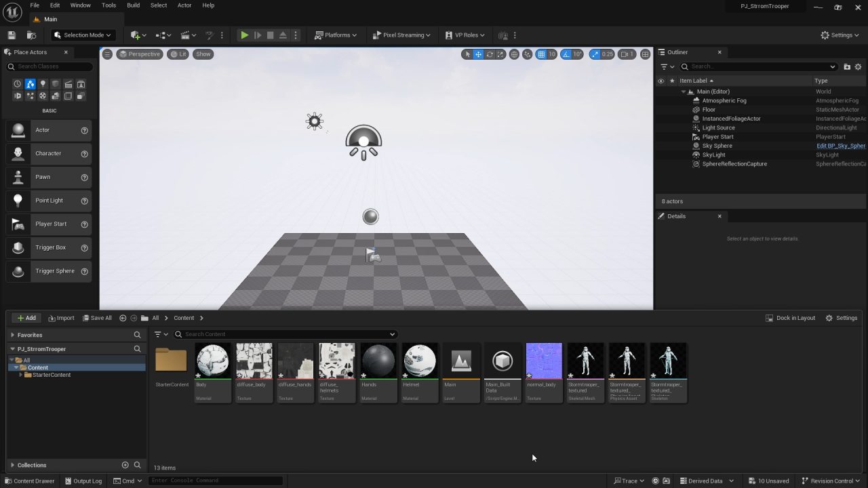This screenshot has width=868, height=488.
Task: Add a new collection with the plus icon
Action: click(125, 465)
